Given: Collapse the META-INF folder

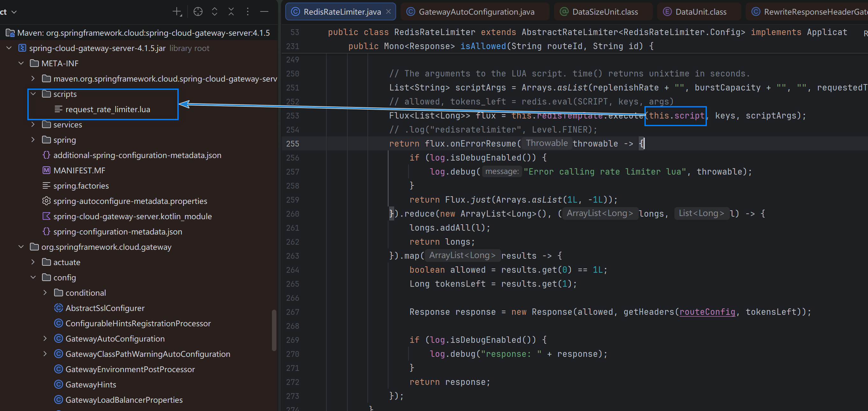Looking at the screenshot, I should [x=21, y=63].
